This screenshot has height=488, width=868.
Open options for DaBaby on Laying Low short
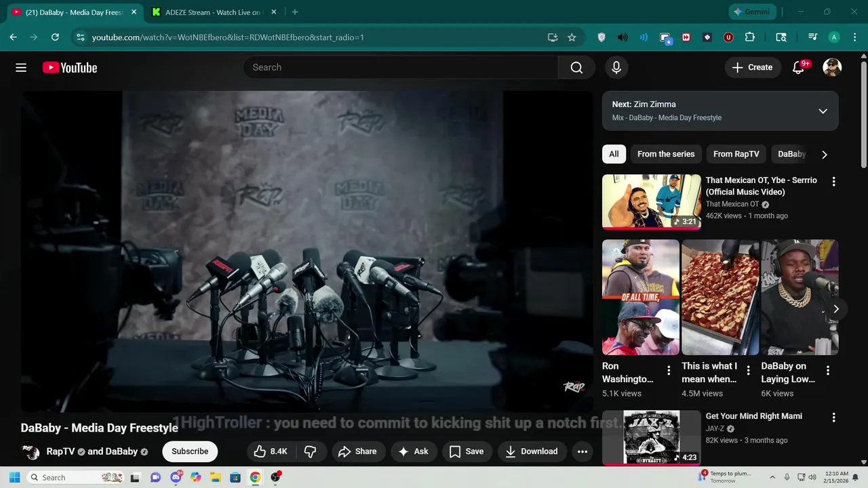point(828,370)
